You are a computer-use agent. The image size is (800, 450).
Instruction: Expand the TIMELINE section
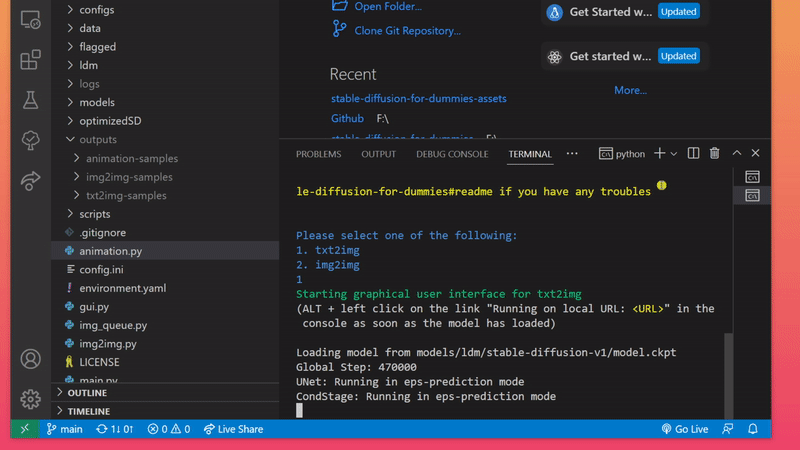(x=88, y=411)
